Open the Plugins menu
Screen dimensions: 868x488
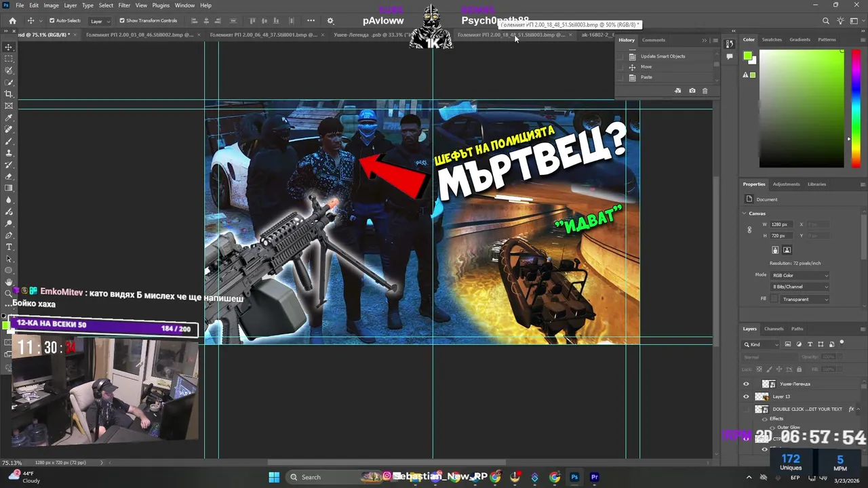[161, 5]
